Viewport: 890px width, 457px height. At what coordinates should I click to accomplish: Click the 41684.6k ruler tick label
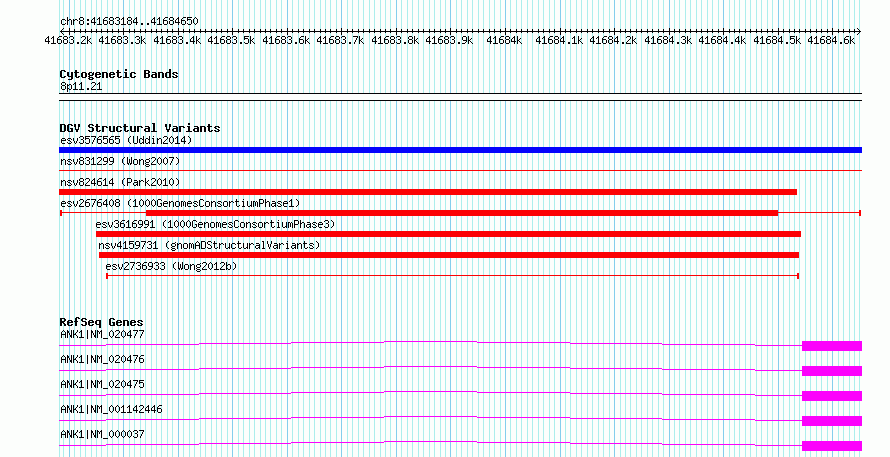point(831,40)
